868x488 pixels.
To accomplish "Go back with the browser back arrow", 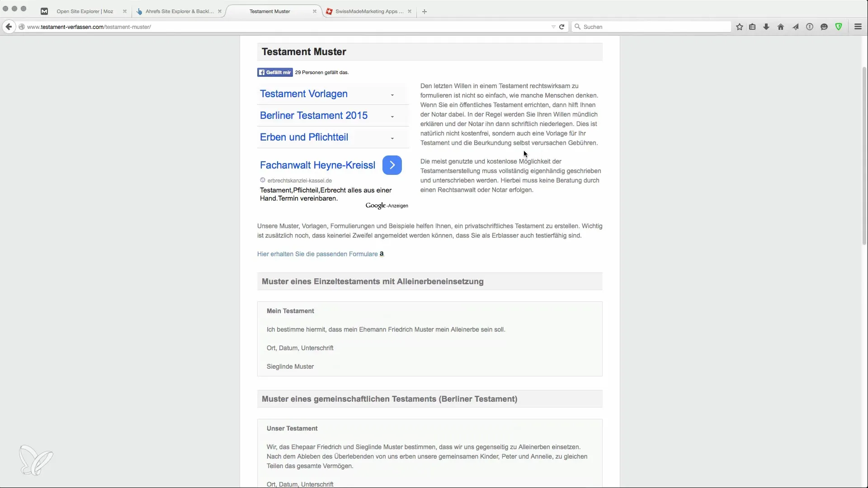I will 9,27.
